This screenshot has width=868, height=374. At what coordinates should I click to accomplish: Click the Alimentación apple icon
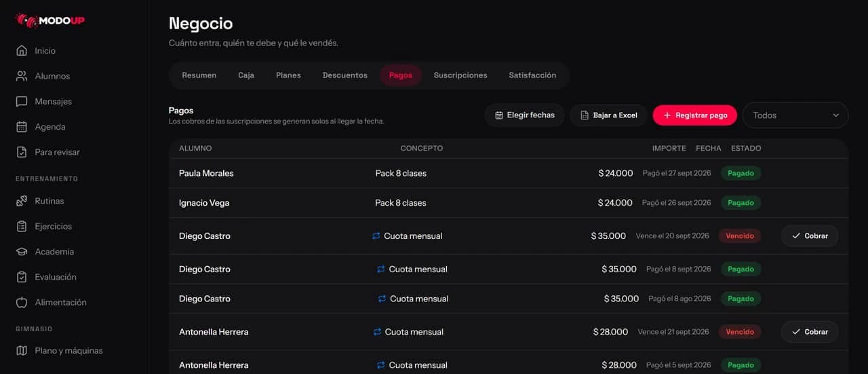pyautogui.click(x=22, y=302)
